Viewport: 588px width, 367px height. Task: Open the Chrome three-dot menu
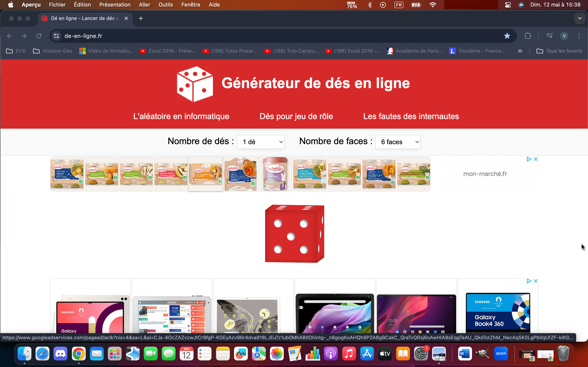(x=579, y=36)
